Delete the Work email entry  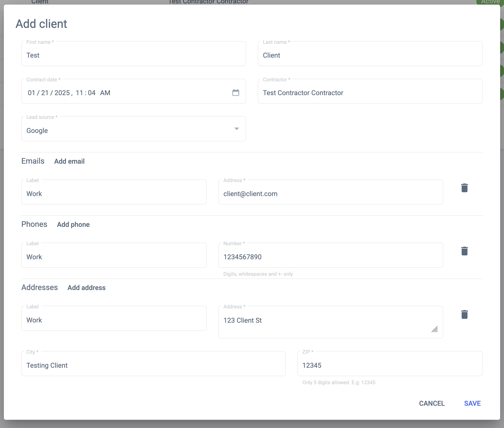click(x=464, y=188)
